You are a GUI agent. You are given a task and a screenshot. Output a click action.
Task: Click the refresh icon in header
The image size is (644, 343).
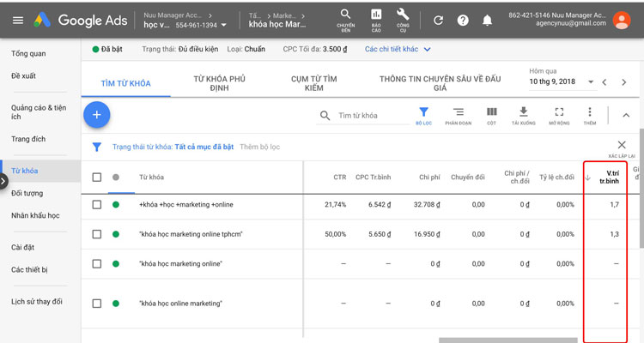click(x=438, y=20)
